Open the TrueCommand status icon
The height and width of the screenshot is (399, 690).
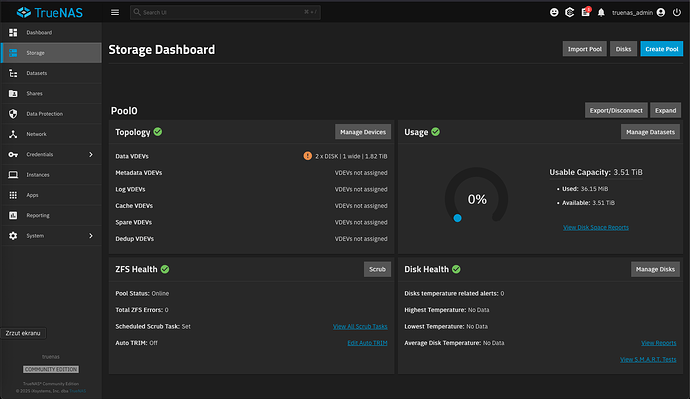pyautogui.click(x=569, y=12)
